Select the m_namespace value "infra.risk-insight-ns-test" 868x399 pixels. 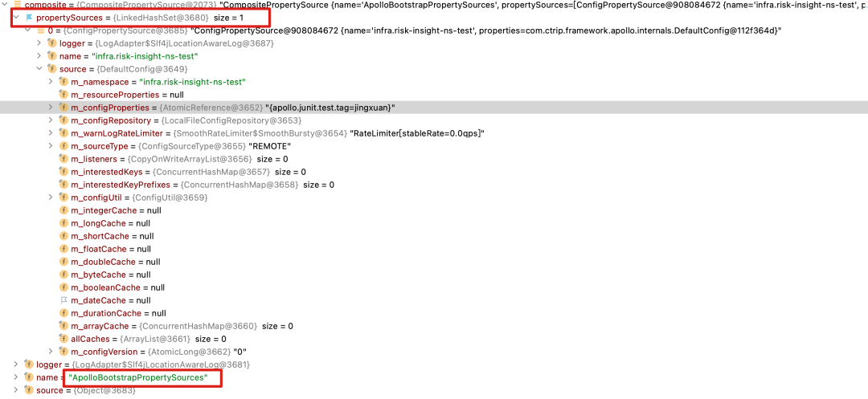[191, 82]
